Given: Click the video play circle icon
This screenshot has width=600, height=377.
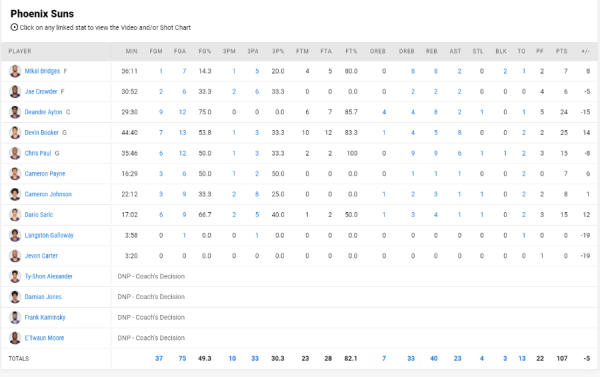Looking at the screenshot, I should (14, 27).
